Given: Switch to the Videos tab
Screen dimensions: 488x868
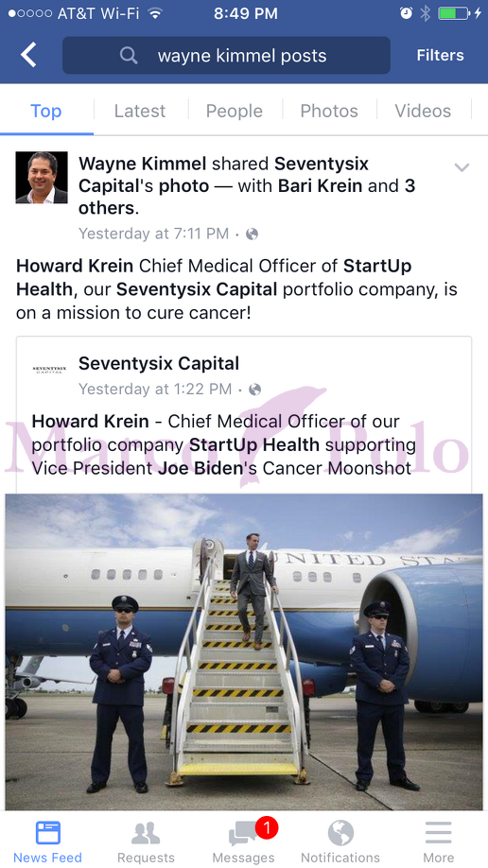Looking at the screenshot, I should pyautogui.click(x=423, y=111).
